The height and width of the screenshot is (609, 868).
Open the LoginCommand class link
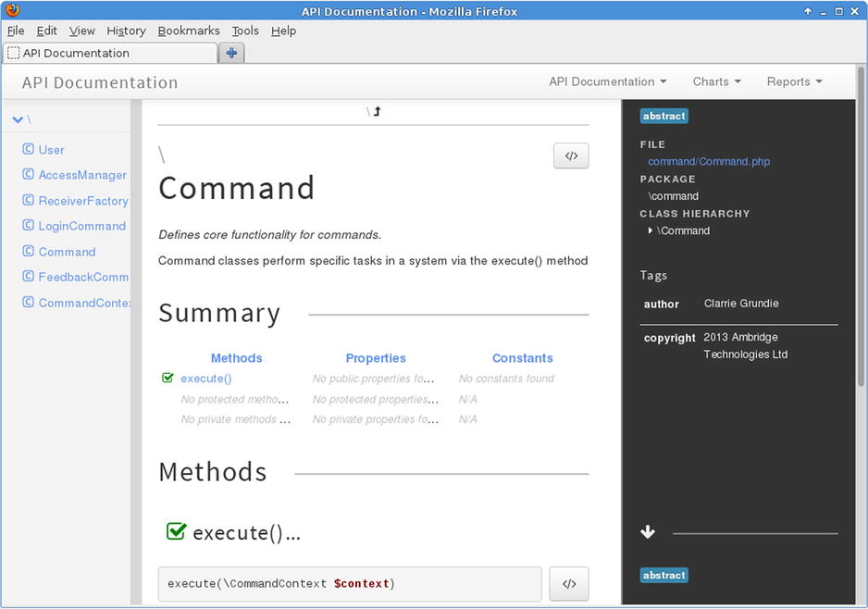coord(82,227)
